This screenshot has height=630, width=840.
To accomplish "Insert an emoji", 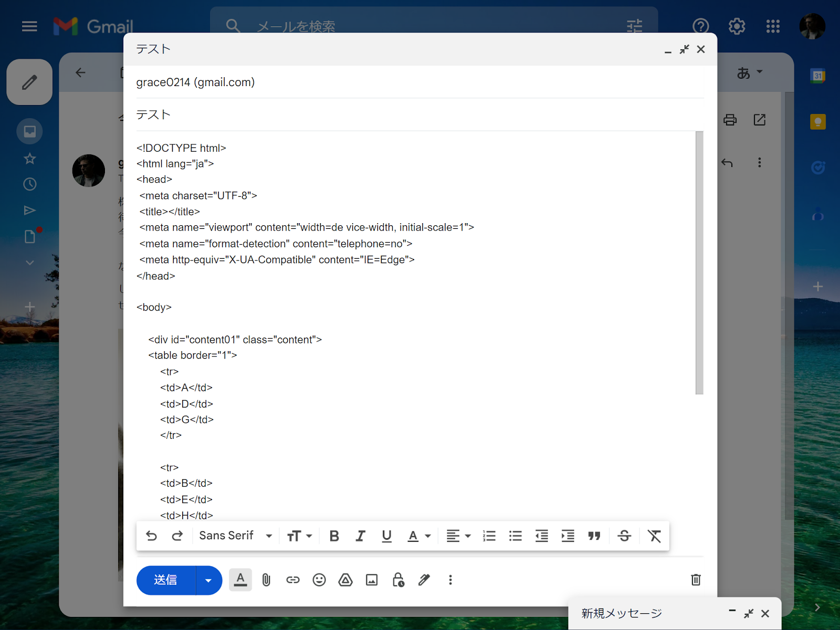I will pos(319,580).
